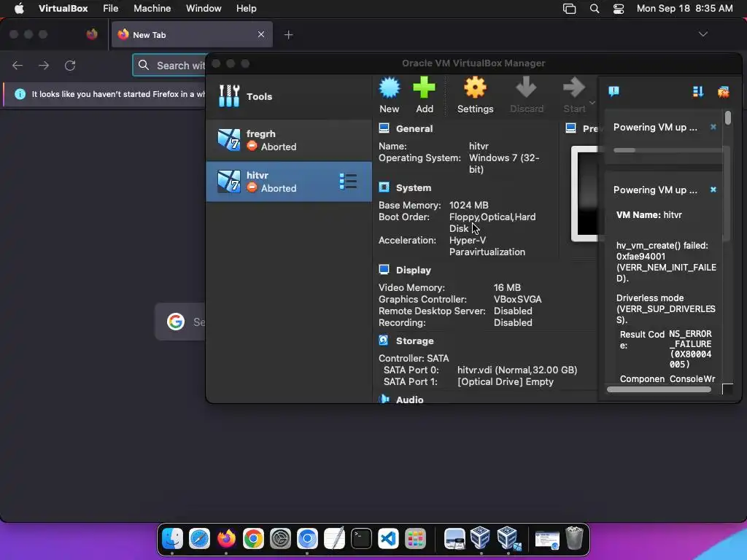
Task: Open the Apple menu
Action: click(19, 9)
